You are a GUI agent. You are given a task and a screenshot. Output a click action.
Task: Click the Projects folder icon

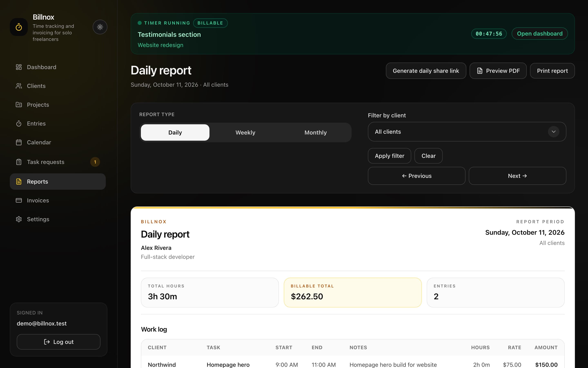click(x=19, y=105)
